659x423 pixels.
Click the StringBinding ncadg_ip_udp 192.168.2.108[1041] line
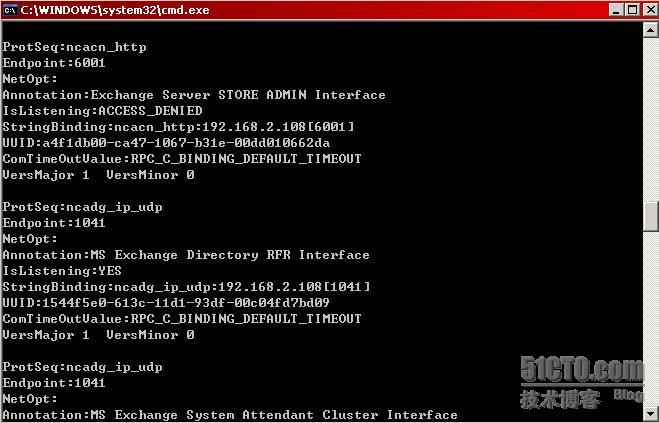coord(186,287)
